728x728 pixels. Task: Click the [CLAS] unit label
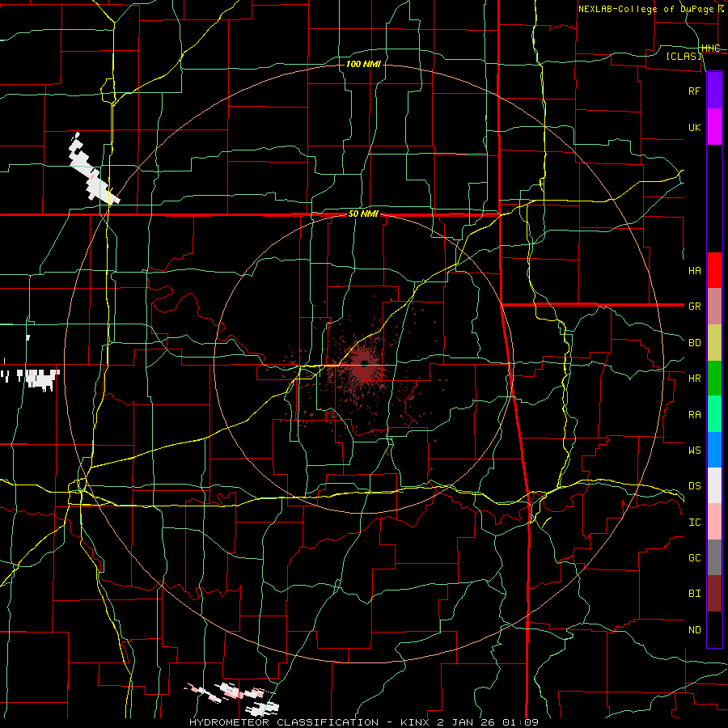click(x=684, y=56)
